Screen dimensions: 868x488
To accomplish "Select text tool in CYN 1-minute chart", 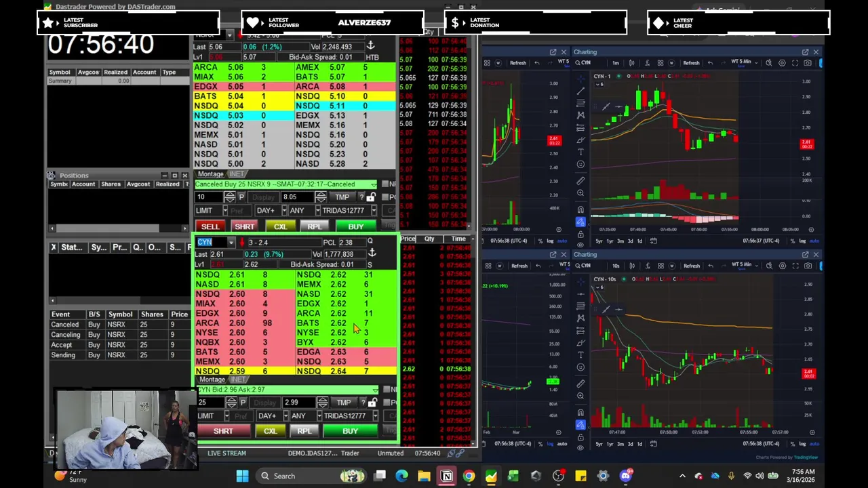I will coord(580,152).
